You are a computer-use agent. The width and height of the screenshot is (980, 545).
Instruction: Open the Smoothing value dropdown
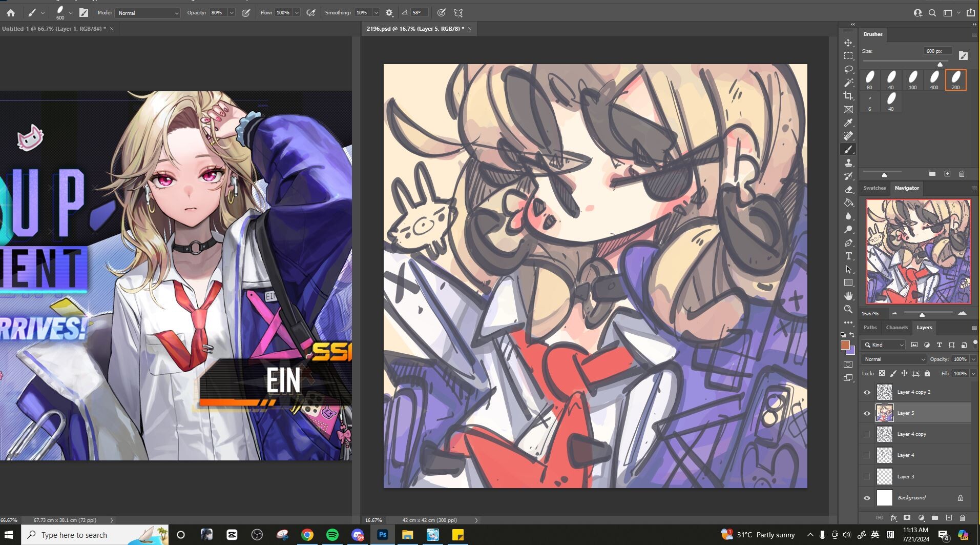coord(376,13)
